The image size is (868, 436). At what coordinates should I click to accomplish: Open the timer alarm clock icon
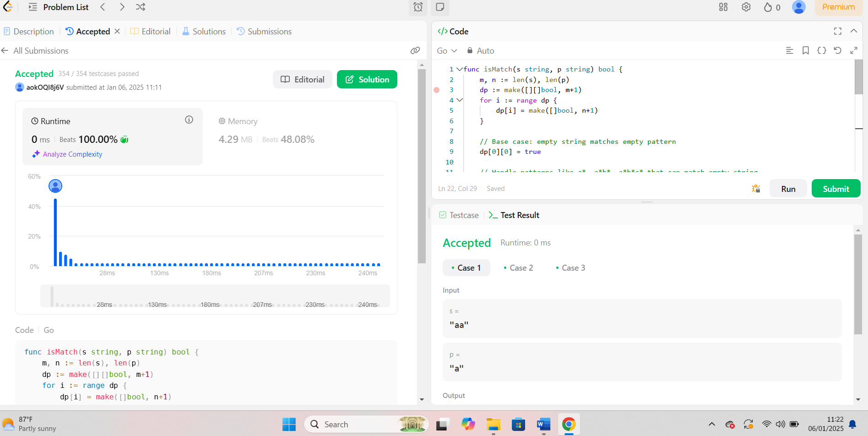click(x=418, y=7)
